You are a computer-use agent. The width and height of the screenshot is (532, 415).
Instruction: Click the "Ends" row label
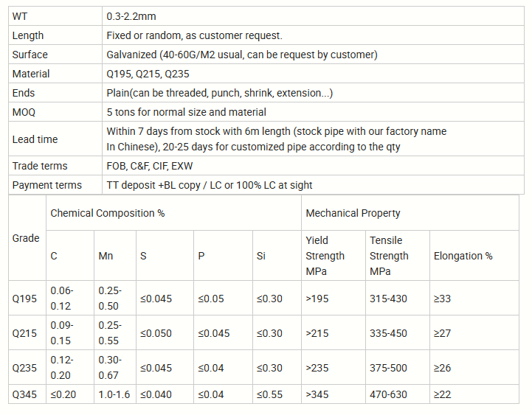(24, 93)
